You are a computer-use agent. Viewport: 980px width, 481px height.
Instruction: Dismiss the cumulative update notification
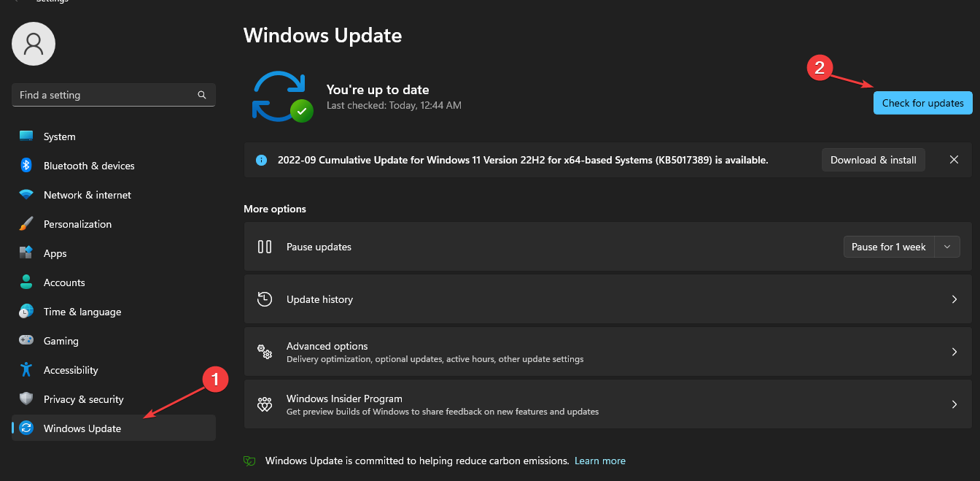954,160
